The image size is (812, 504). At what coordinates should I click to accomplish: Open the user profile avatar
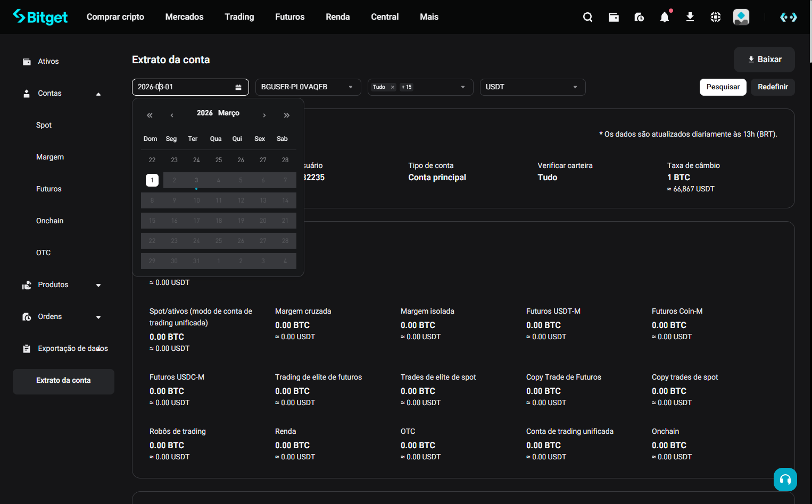click(x=741, y=17)
